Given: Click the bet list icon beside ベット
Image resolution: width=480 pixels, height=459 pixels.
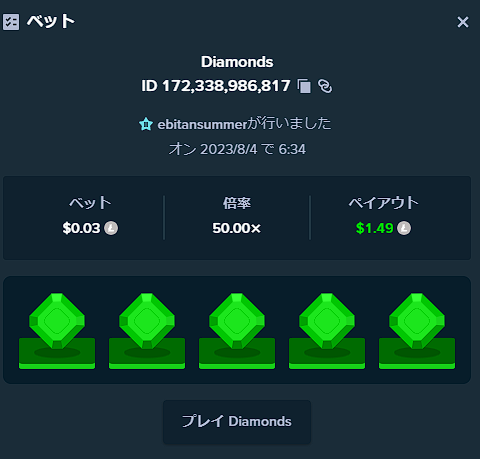Looking at the screenshot, I should point(11,22).
